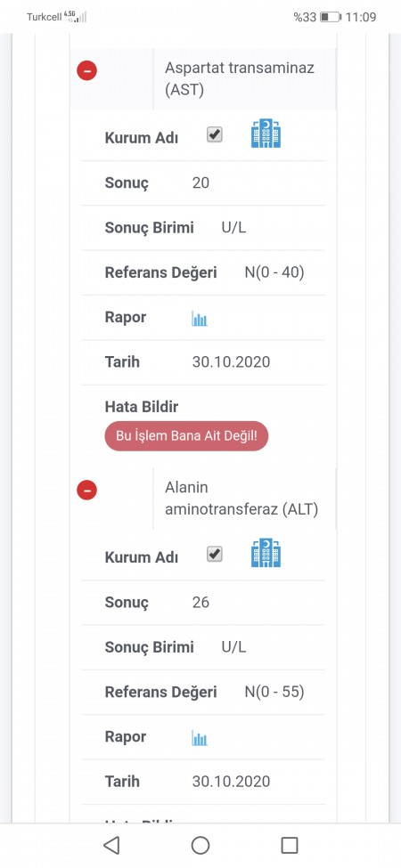Select Alanin aminotransferaz (ALT) title text
The width and height of the screenshot is (401, 868).
(241, 499)
